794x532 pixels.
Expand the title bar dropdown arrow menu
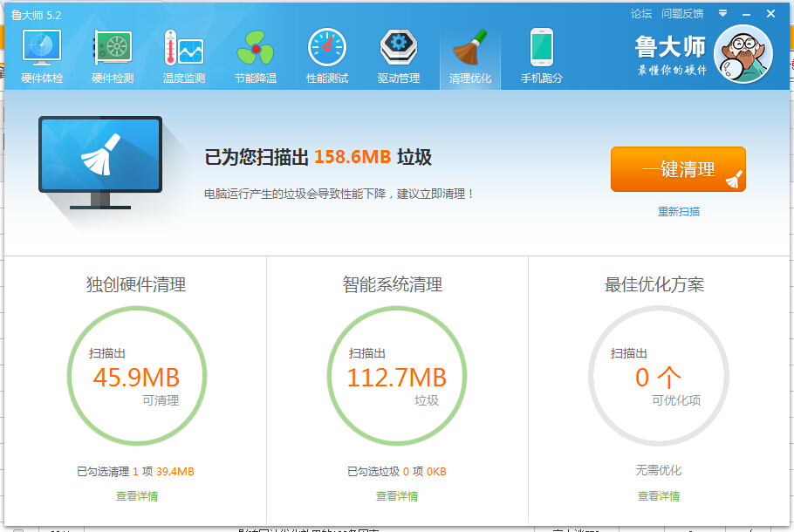click(x=722, y=14)
